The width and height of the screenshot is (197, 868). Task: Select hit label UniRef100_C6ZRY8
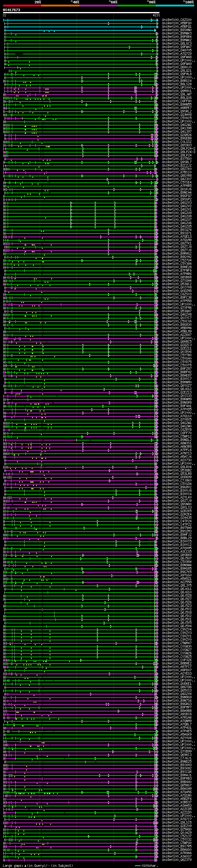(177, 430)
